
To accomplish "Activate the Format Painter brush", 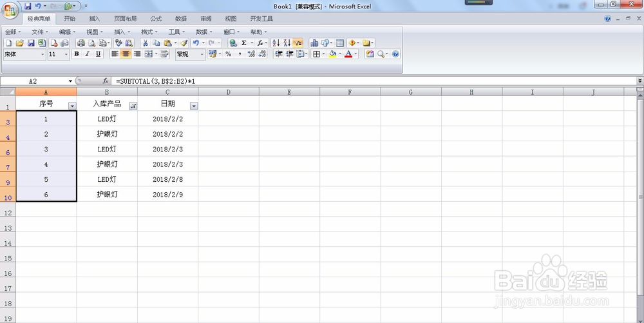I will 184,43.
